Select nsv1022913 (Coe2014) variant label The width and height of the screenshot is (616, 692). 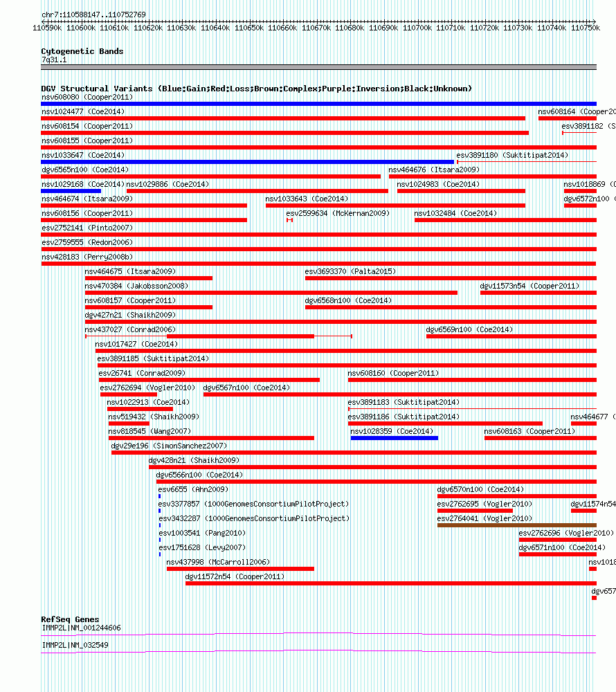(x=148, y=403)
